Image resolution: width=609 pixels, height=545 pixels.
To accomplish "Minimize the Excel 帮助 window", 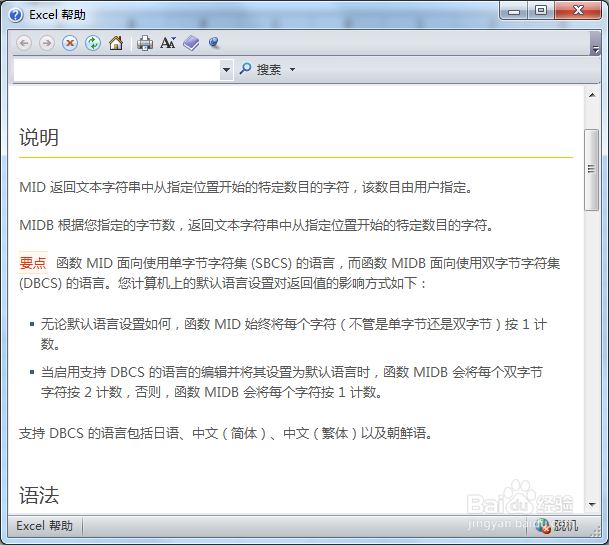I will [x=513, y=10].
